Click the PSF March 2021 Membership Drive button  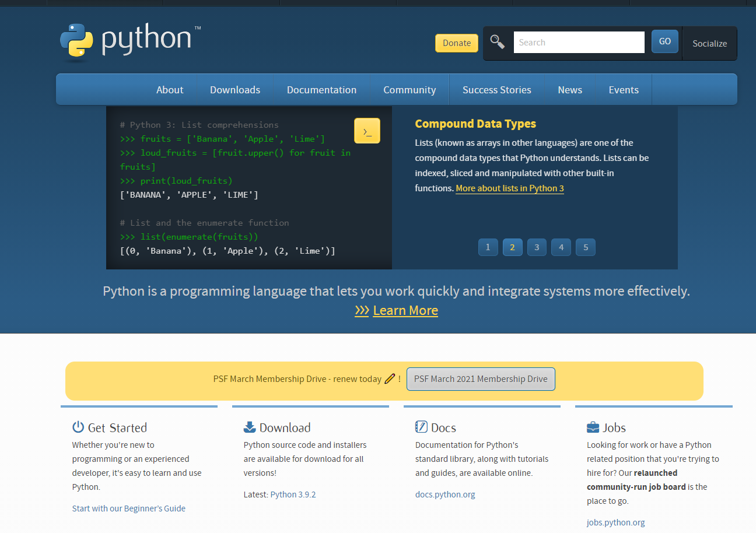[x=481, y=379]
